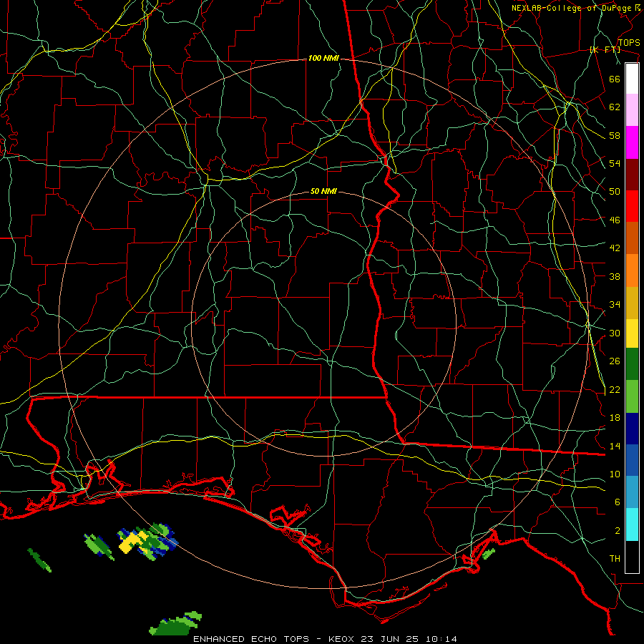
Task: Click the legend value '6'
Action: [x=618, y=502]
